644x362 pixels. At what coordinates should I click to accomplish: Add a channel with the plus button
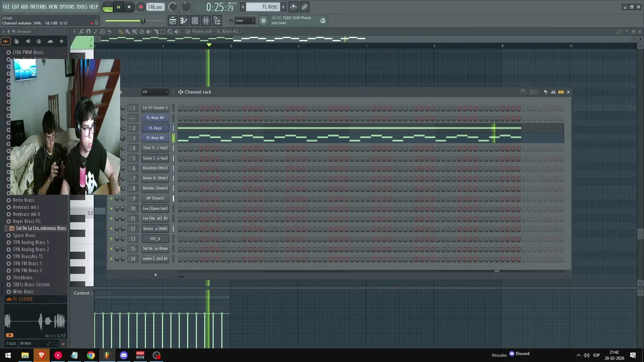pyautogui.click(x=155, y=275)
